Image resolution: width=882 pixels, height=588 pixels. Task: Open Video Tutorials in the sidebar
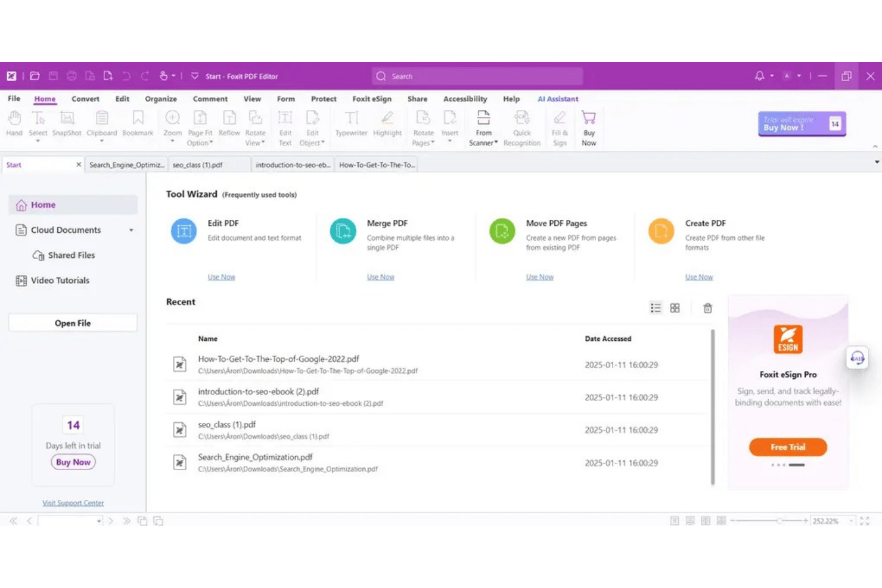(x=52, y=281)
